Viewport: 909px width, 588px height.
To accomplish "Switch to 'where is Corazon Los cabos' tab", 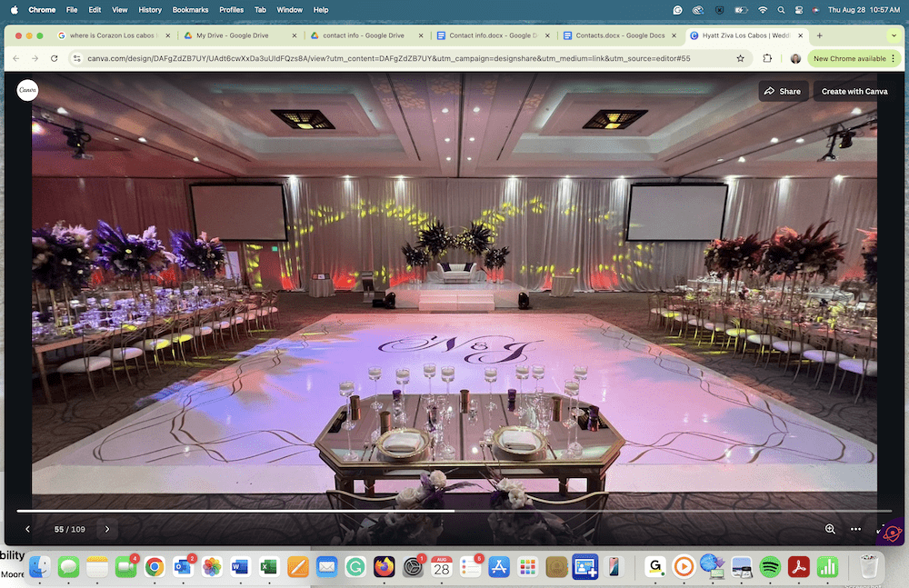I will point(112,35).
